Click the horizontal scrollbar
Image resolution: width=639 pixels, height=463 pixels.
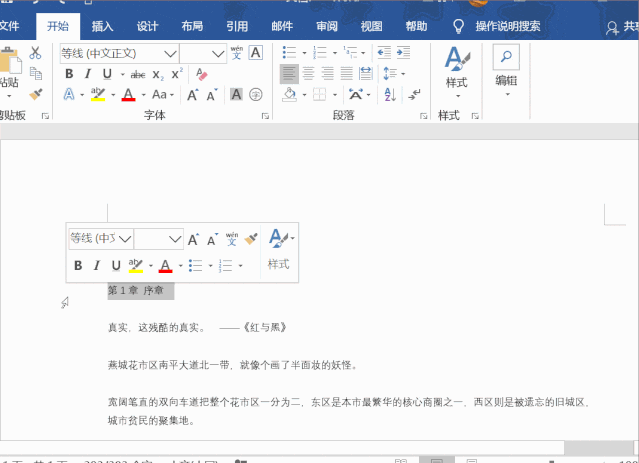[282, 448]
